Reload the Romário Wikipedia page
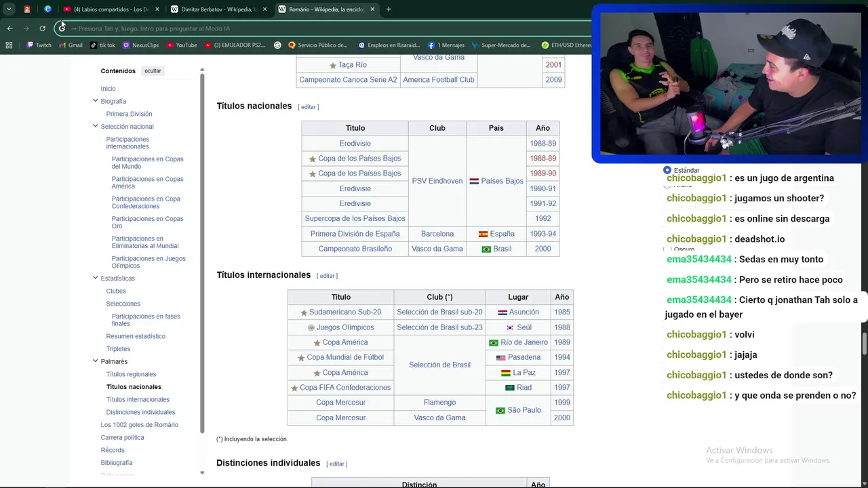This screenshot has height=488, width=868. coord(42,28)
